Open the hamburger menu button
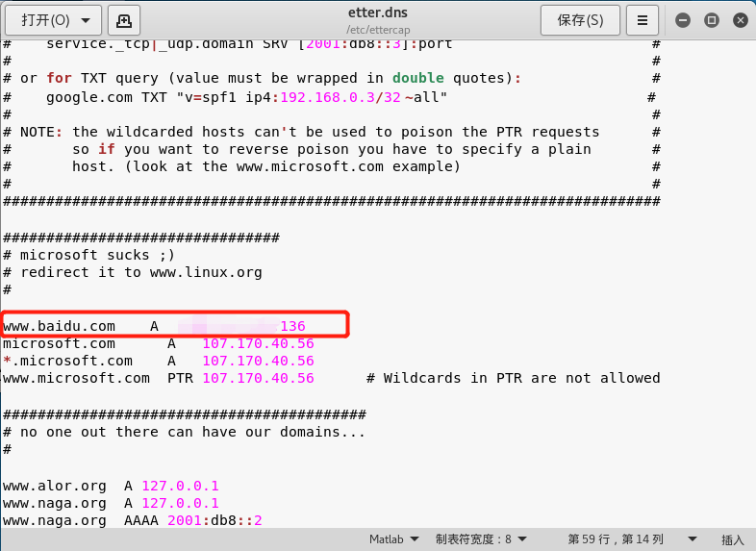Viewport: 756px width, 551px height. (x=643, y=20)
